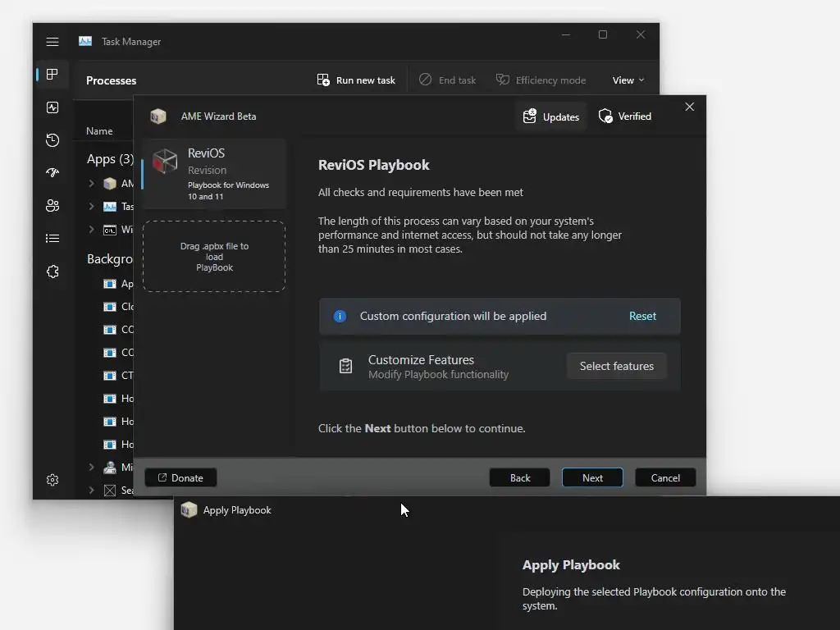Screen dimensions: 840x630
Task: Click the AME Wizard Beta cube logo
Action: [x=158, y=116]
